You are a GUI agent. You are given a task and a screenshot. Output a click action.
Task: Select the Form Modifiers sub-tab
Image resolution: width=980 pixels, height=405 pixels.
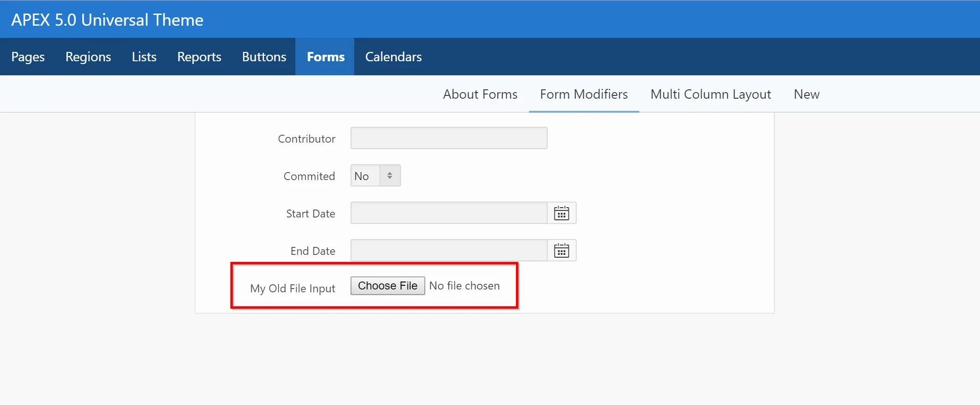pos(584,94)
